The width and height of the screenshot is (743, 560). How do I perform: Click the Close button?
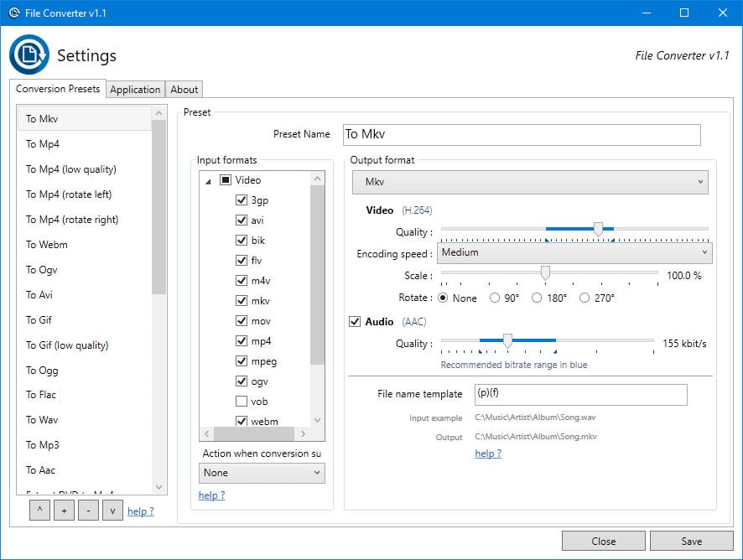603,541
